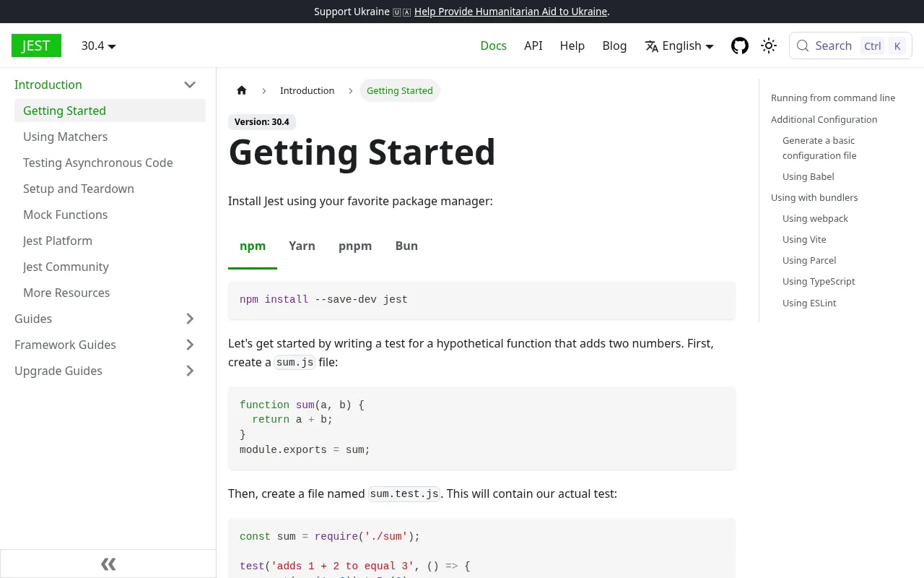Open Docs in navbar
Image resolution: width=924 pixels, height=578 pixels.
pos(494,46)
